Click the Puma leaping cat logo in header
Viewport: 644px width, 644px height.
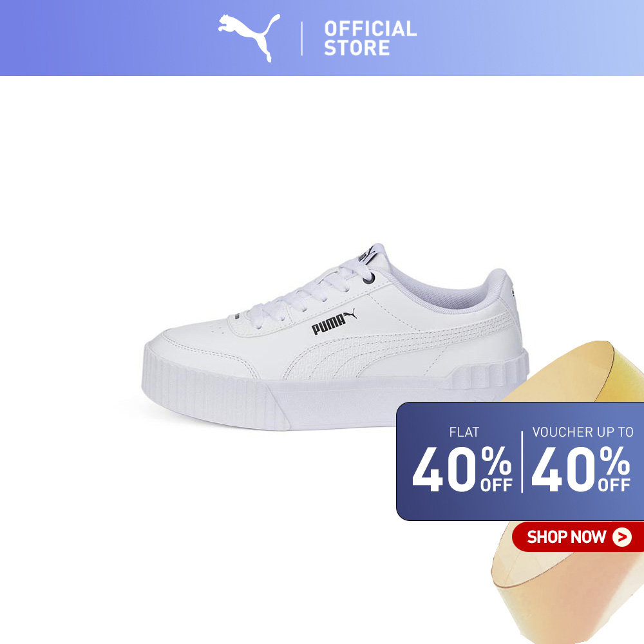pos(249,37)
